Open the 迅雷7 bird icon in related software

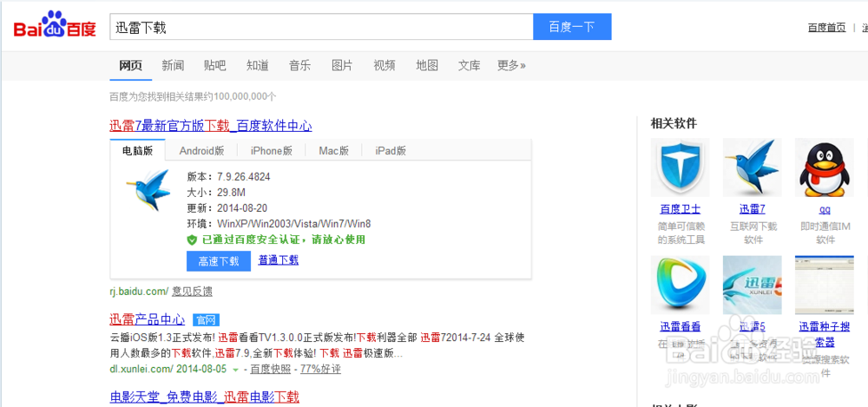(x=752, y=167)
